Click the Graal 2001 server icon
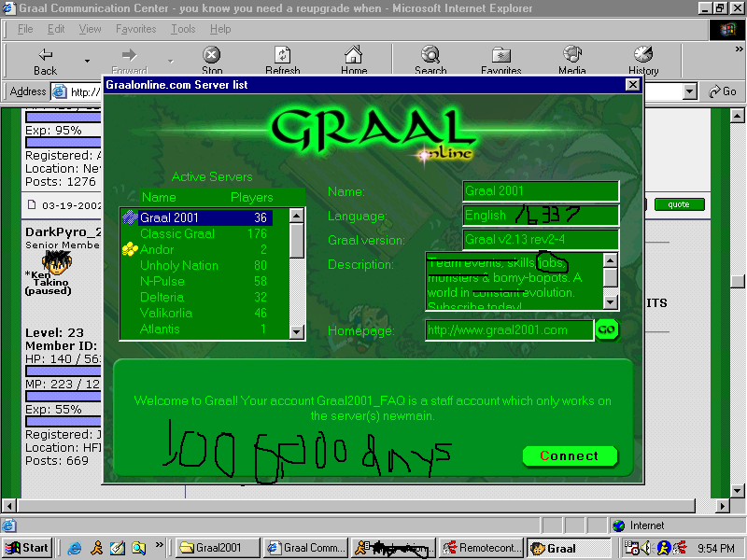 coord(130,217)
